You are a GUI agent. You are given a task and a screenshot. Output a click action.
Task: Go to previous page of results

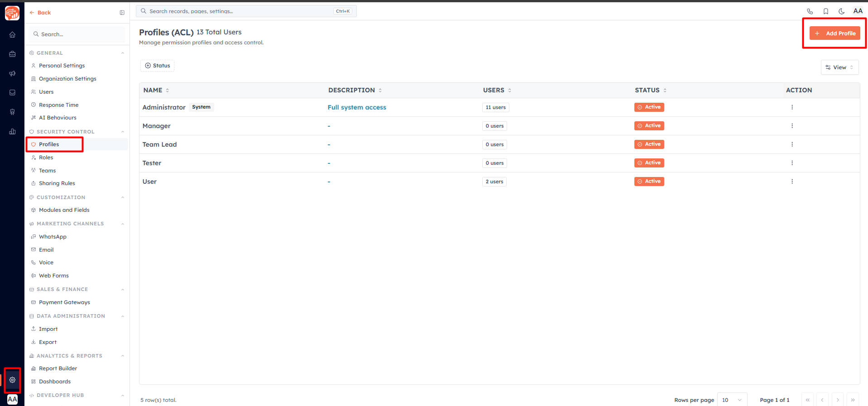coord(822,400)
